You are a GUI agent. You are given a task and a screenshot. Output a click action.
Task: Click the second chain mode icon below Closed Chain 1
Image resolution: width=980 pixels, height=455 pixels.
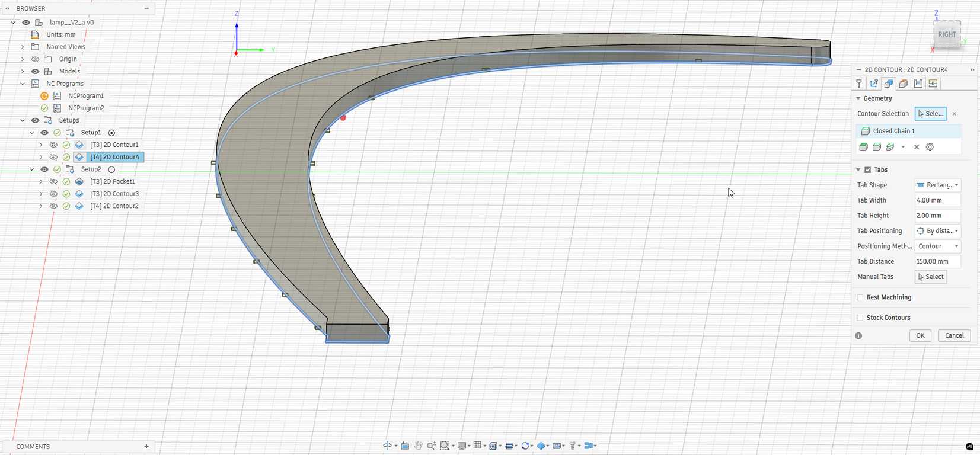point(877,147)
